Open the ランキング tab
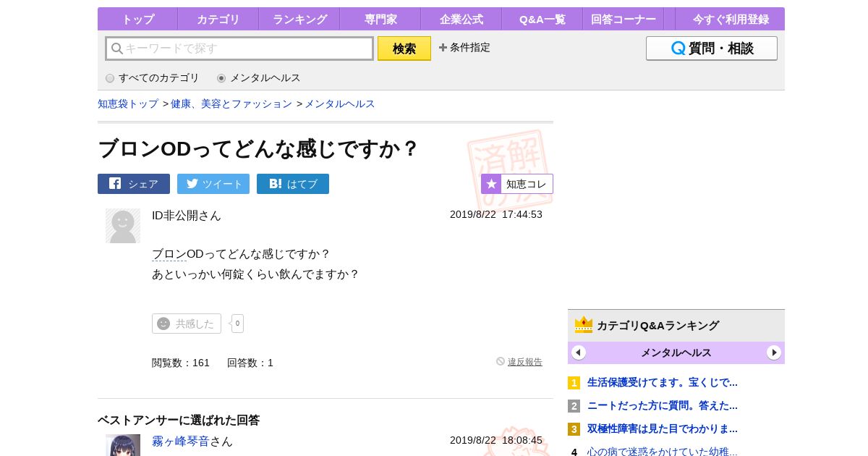Image resolution: width=868 pixels, height=456 pixels. [x=299, y=19]
